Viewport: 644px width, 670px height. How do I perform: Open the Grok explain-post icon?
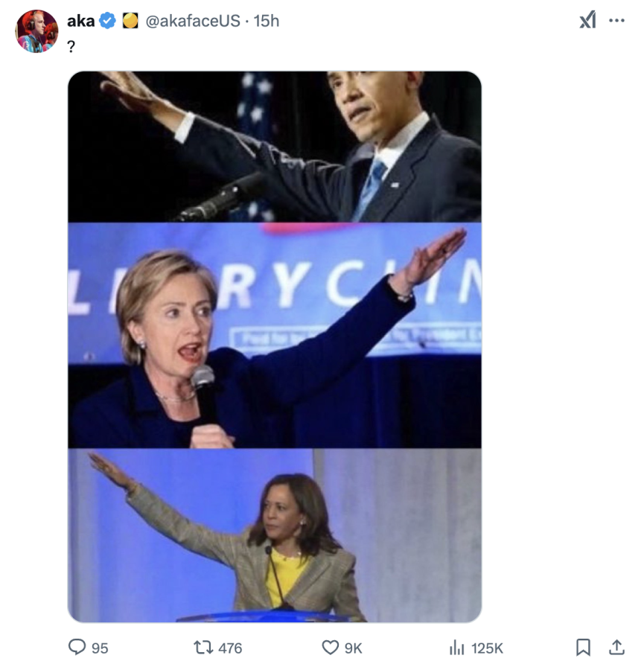pyautogui.click(x=587, y=21)
